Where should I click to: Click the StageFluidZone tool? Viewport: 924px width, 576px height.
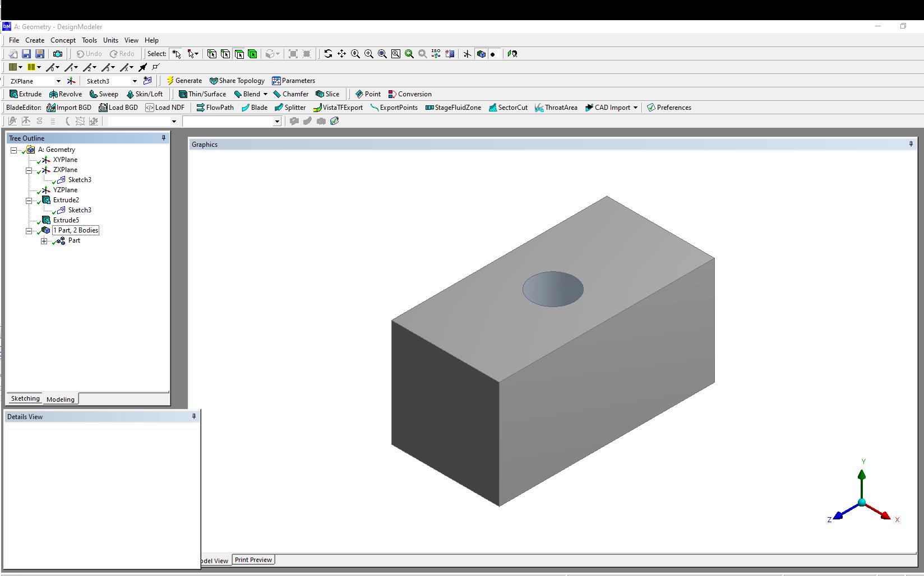[453, 108]
